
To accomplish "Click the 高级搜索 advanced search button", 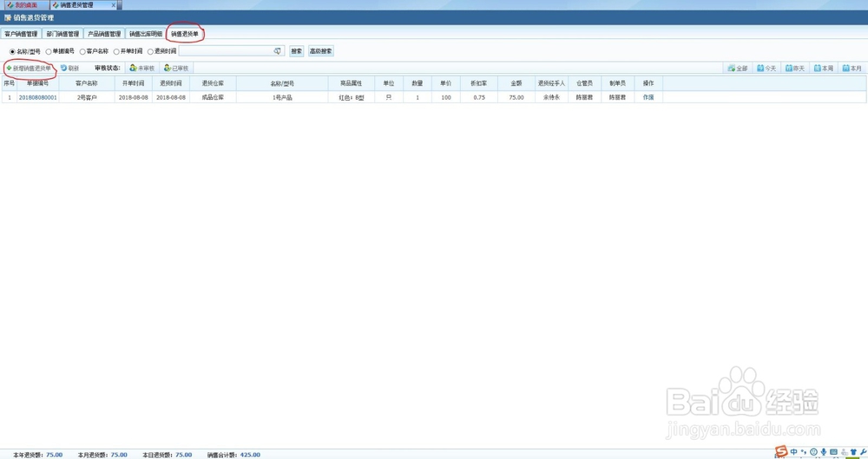I will (x=321, y=51).
